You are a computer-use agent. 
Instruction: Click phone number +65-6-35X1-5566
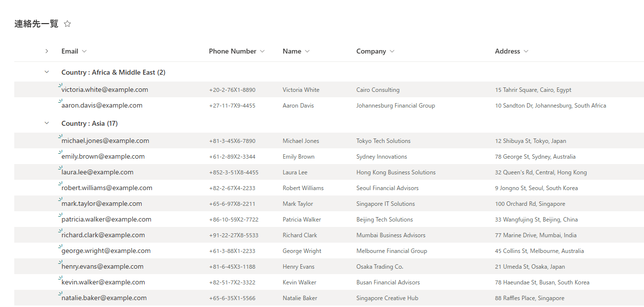[232, 298]
